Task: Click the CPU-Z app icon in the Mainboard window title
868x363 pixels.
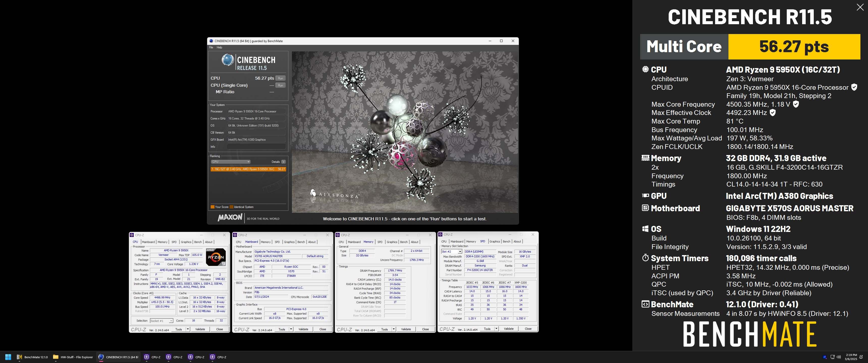Action: click(235, 235)
